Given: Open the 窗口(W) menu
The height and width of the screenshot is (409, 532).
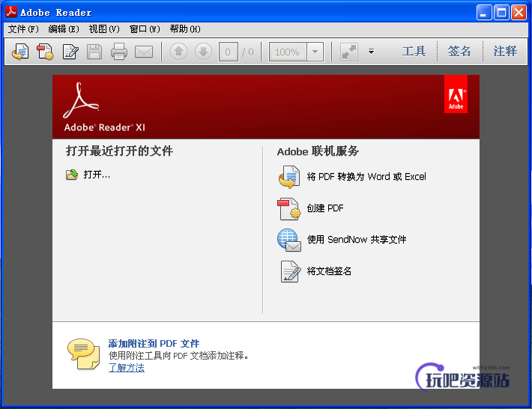Looking at the screenshot, I should coord(145,29).
